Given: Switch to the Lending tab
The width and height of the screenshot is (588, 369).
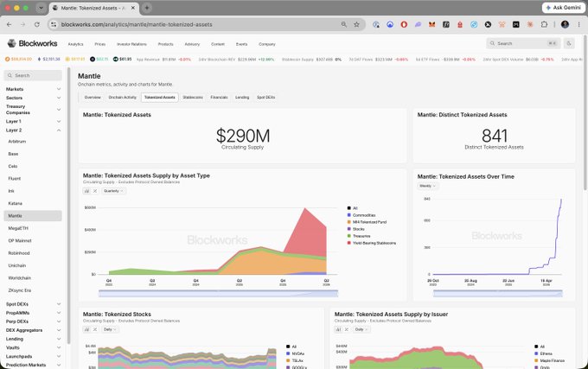Looking at the screenshot, I should click(242, 98).
